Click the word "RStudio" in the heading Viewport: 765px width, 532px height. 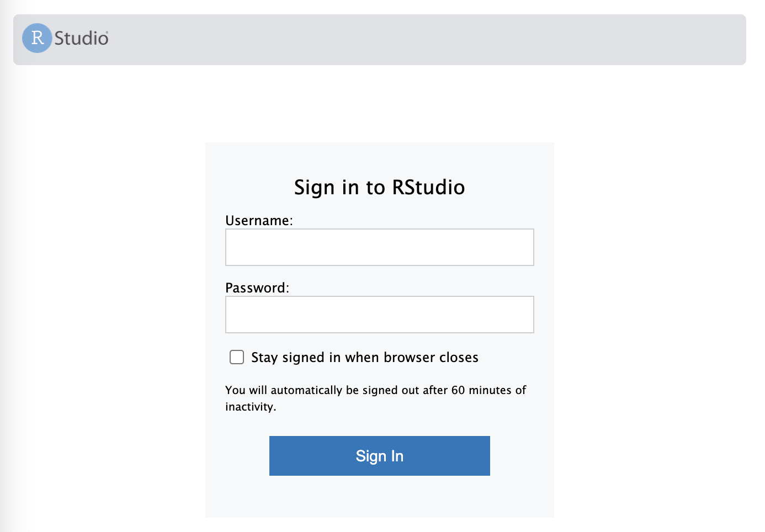click(428, 188)
